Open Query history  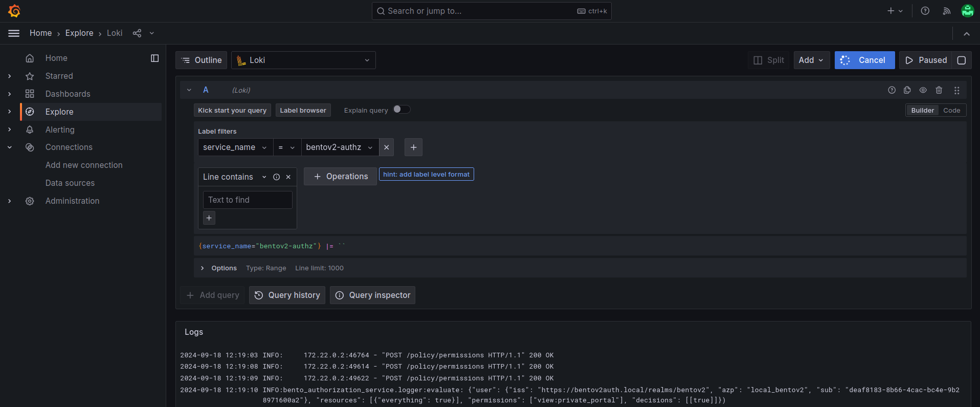coord(287,295)
